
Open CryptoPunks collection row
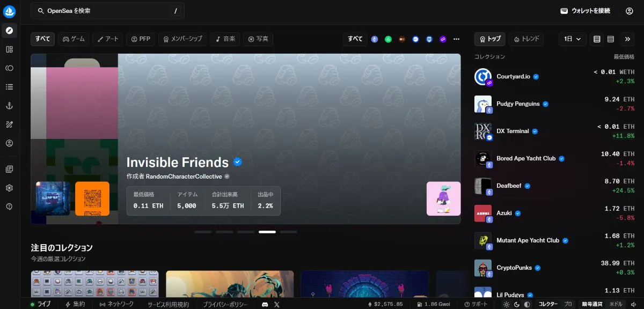555,268
